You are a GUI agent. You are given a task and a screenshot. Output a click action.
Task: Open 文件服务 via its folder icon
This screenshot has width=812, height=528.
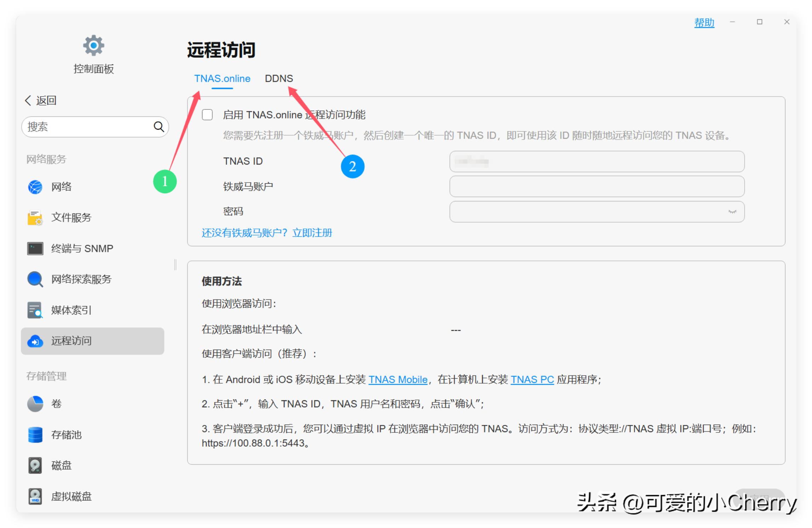tap(35, 218)
